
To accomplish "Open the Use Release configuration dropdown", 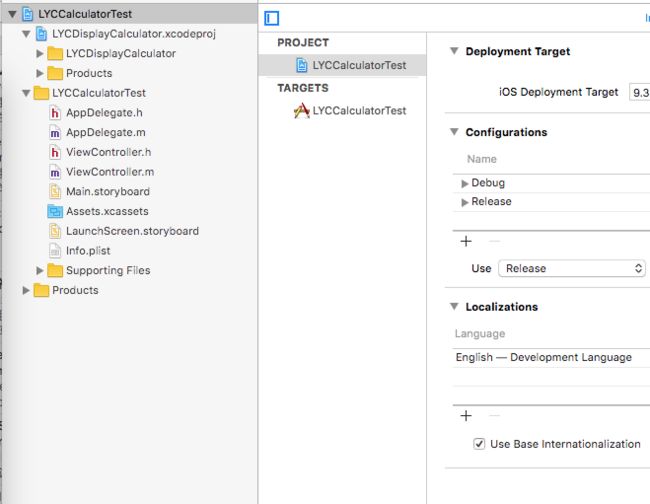I will (x=572, y=269).
